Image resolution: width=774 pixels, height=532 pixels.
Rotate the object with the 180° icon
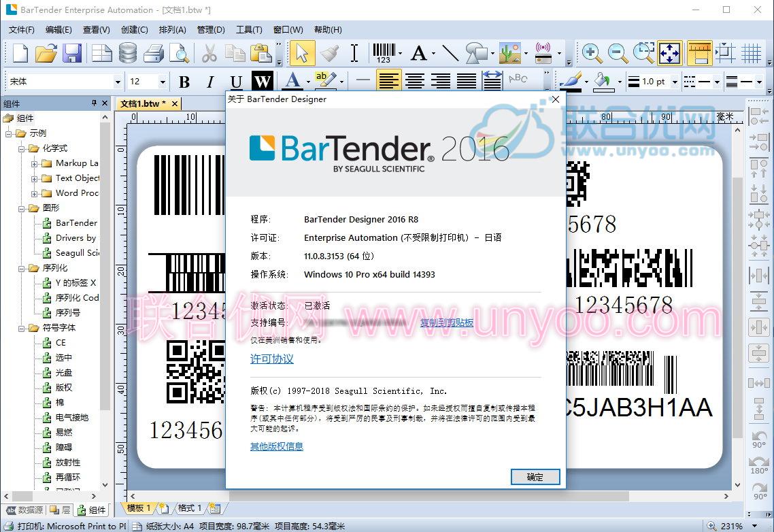point(759,465)
